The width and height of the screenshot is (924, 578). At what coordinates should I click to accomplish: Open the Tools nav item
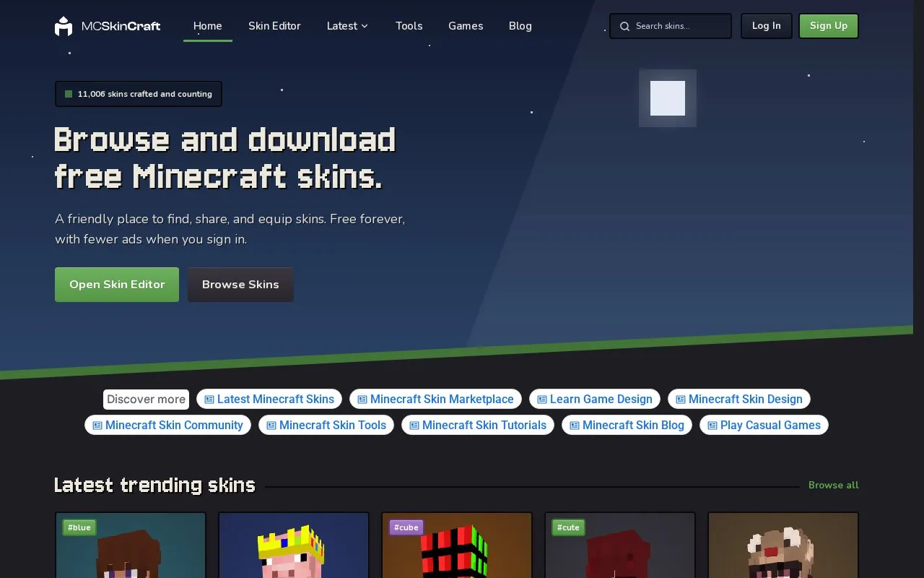(409, 26)
